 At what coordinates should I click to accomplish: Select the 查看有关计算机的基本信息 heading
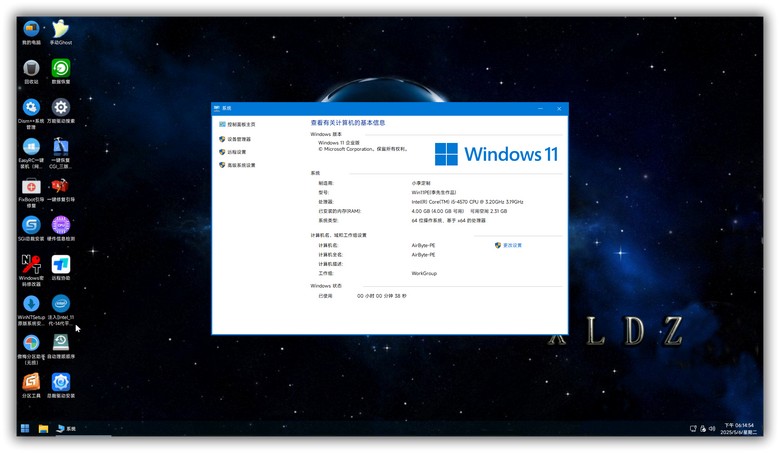click(x=348, y=123)
